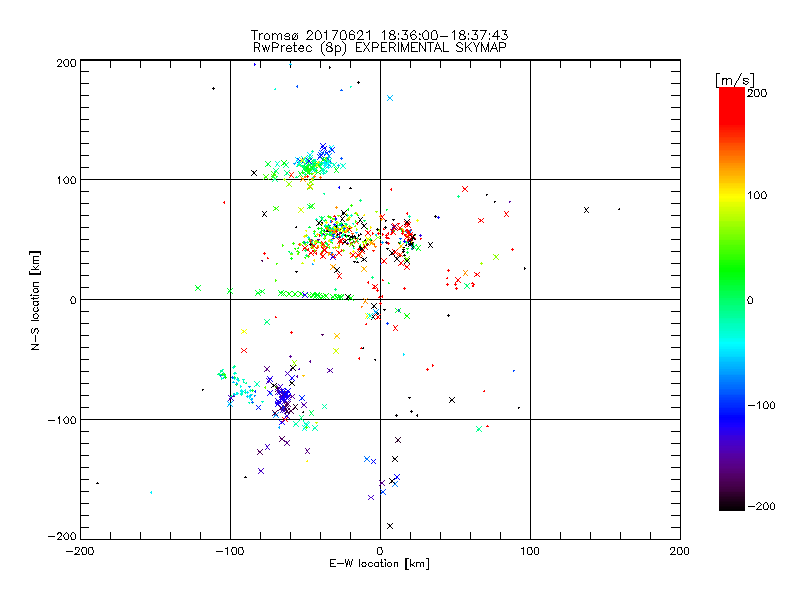The height and width of the screenshot is (600, 800).
Task: Click the black cross at the plot bottom center
Action: pos(390,526)
